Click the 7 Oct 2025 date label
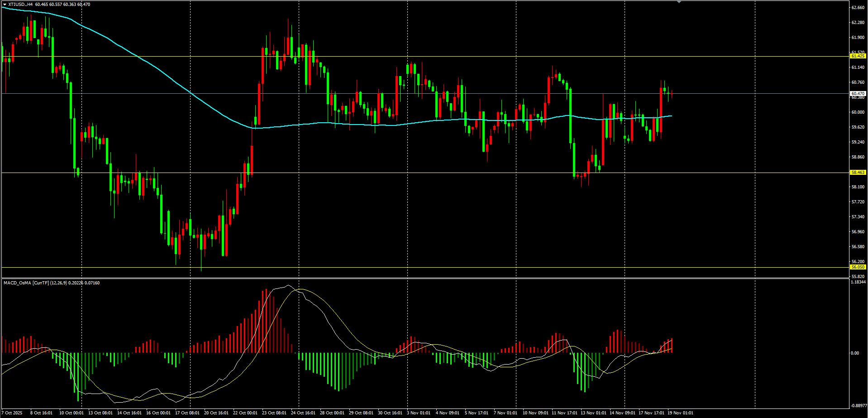Image resolution: width=868 pixels, height=418 pixels. point(12,413)
